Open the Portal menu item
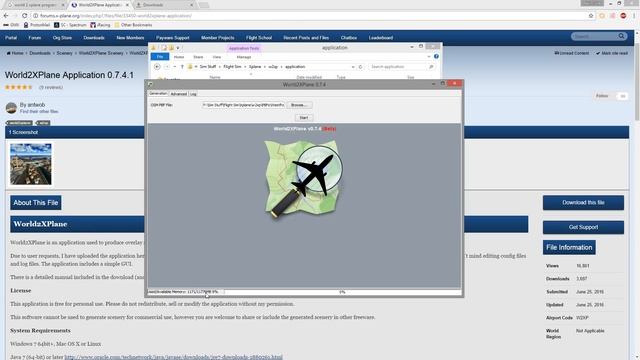Image resolution: width=640 pixels, height=360 pixels. coord(11,38)
